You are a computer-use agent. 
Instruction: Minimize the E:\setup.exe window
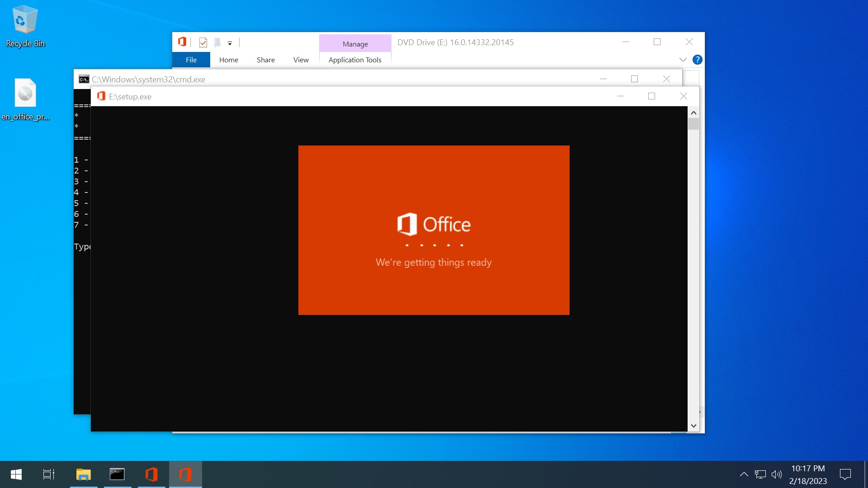click(620, 96)
